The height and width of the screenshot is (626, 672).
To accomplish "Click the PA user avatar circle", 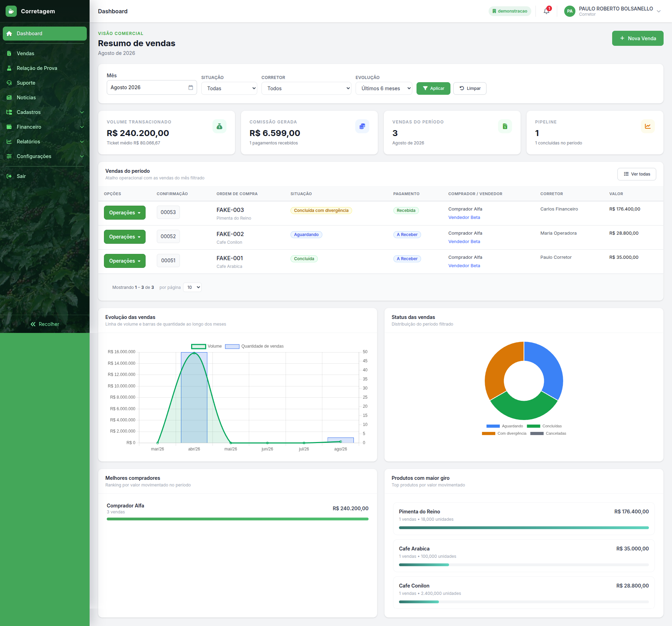I will point(570,11).
